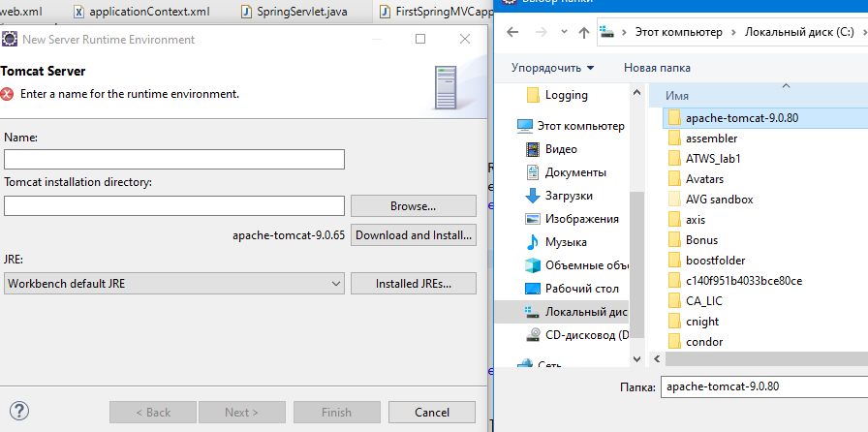Click the Изображения picture icon
868x432 pixels.
point(533,219)
